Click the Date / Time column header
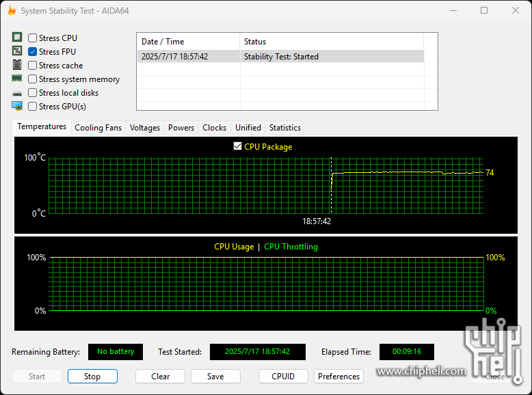 point(188,42)
